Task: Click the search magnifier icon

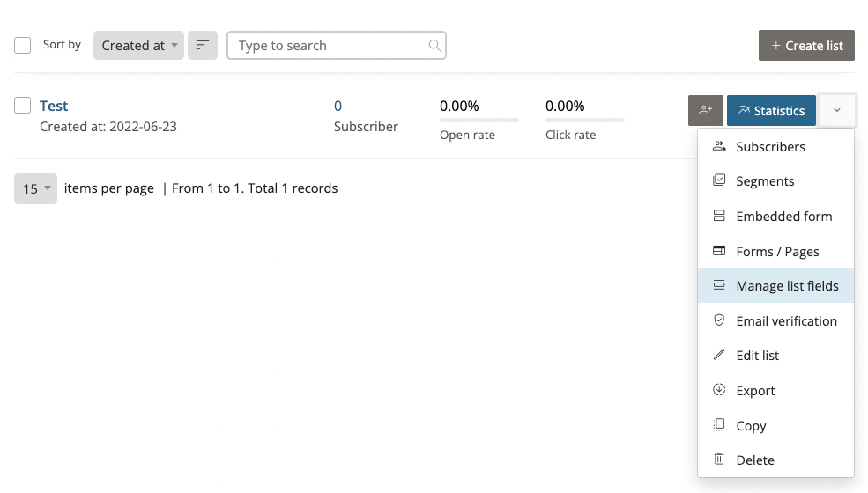Action: tap(434, 46)
